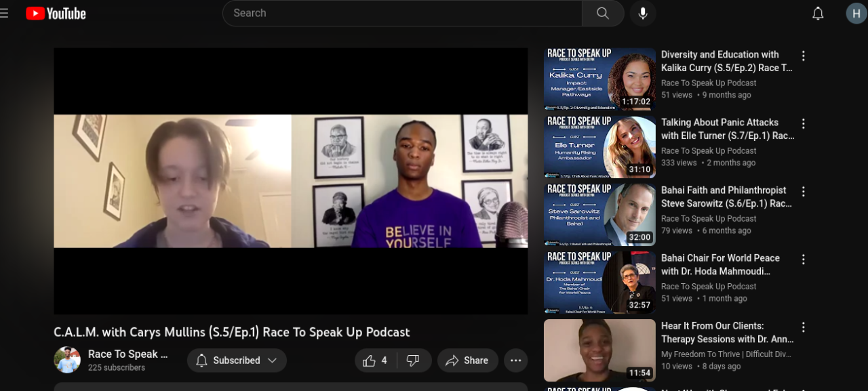Open Diversity and Education video title

(x=726, y=61)
